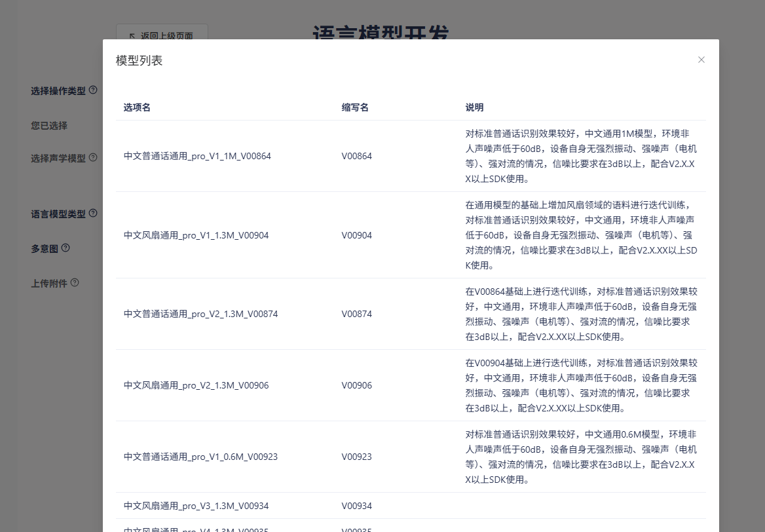Open help tooltip next to 语言模型类型

click(93, 213)
